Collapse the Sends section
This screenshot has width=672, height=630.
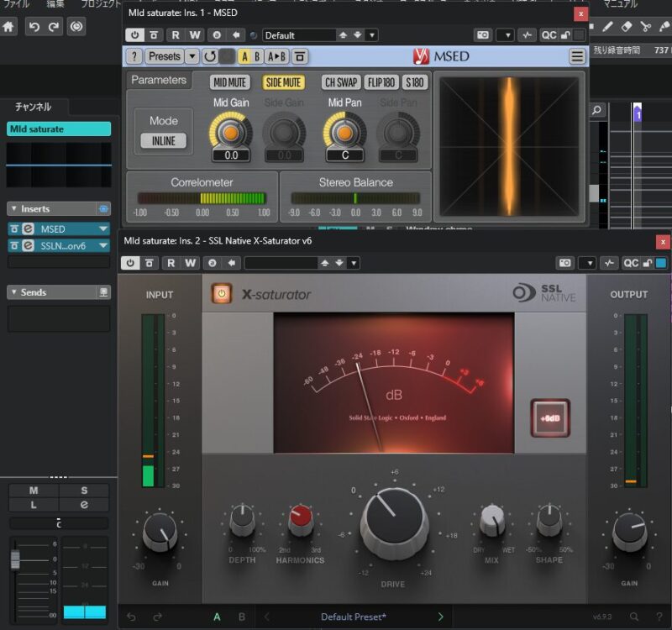(x=14, y=292)
